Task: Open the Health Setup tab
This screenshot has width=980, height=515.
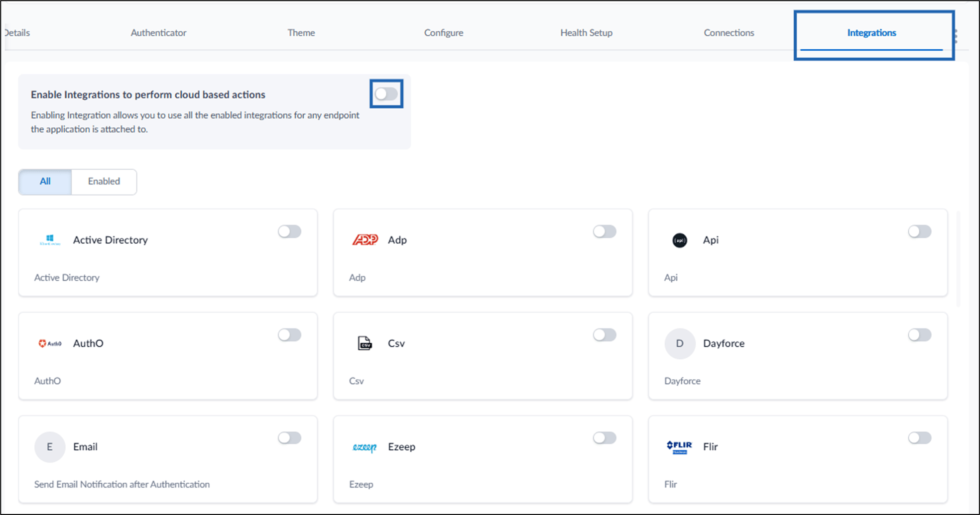Action: [x=586, y=33]
